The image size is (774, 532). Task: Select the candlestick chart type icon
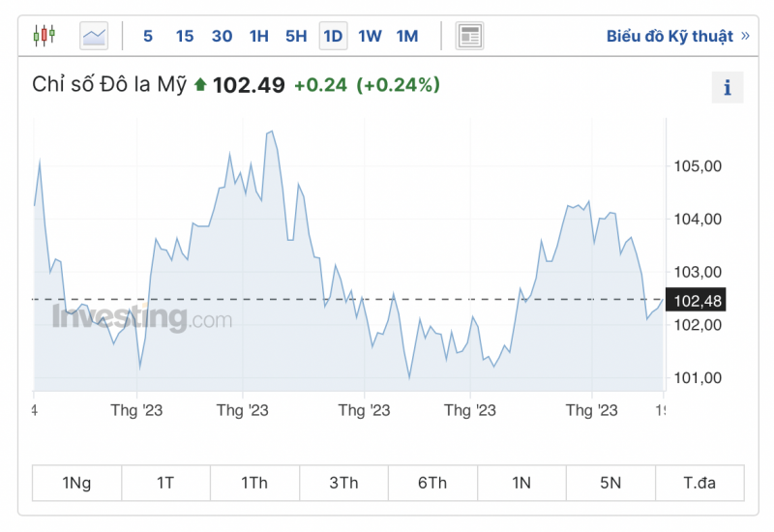pyautogui.click(x=45, y=36)
